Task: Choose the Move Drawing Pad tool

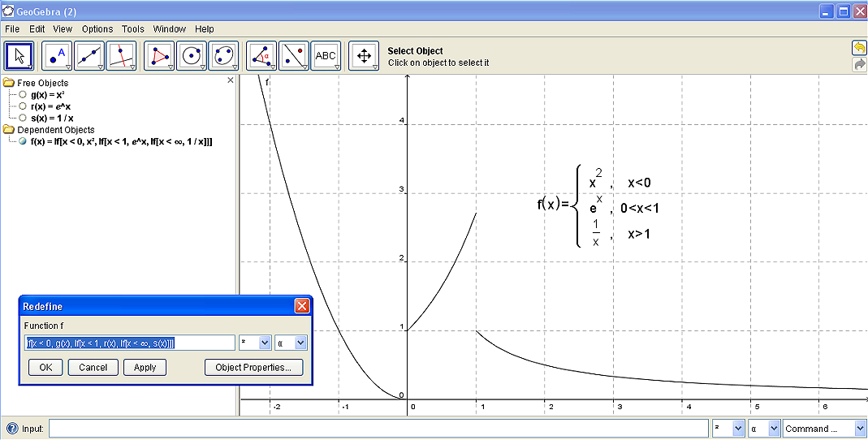Action: [x=364, y=56]
